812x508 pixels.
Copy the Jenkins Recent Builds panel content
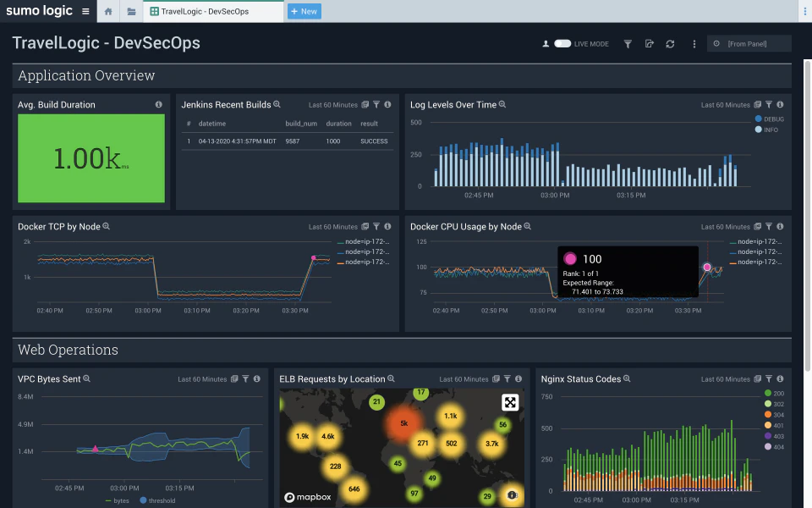[365, 104]
